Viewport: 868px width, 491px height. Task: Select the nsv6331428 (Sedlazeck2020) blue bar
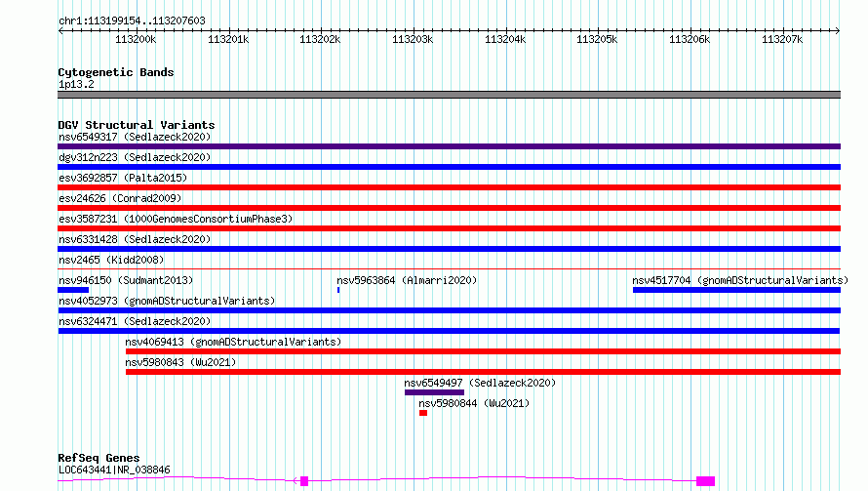pos(449,249)
